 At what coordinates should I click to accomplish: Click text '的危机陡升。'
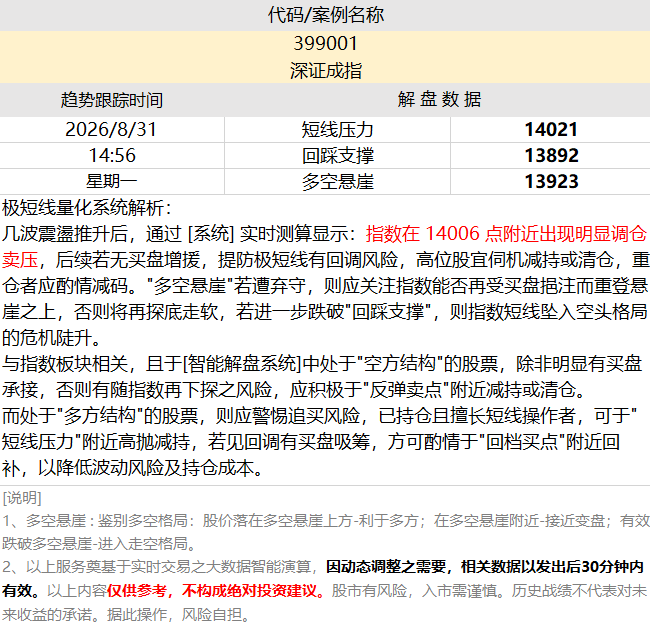(x=52, y=338)
